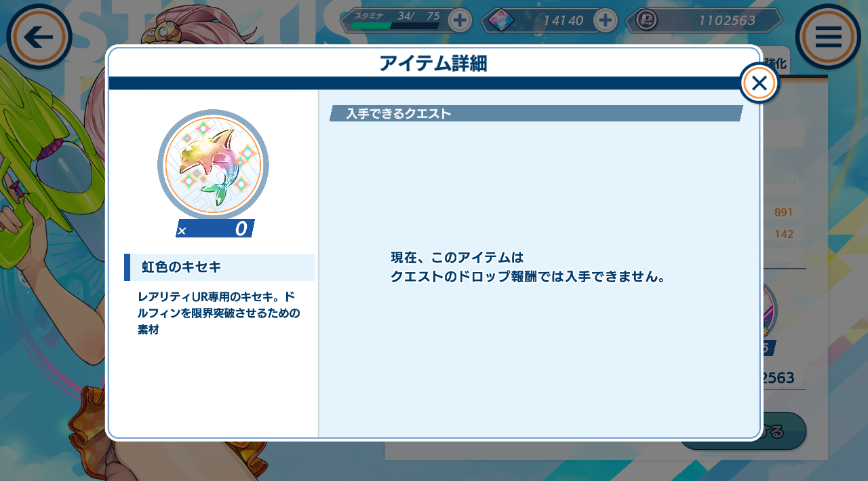The height and width of the screenshot is (481, 868).
Task: Tap the P coin currency icon
Action: point(646,20)
